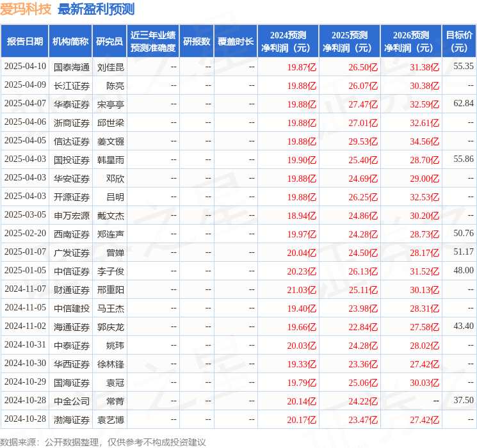Click the 最新盈利预测 heading
The width and height of the screenshot is (477, 448).
pos(96,9)
